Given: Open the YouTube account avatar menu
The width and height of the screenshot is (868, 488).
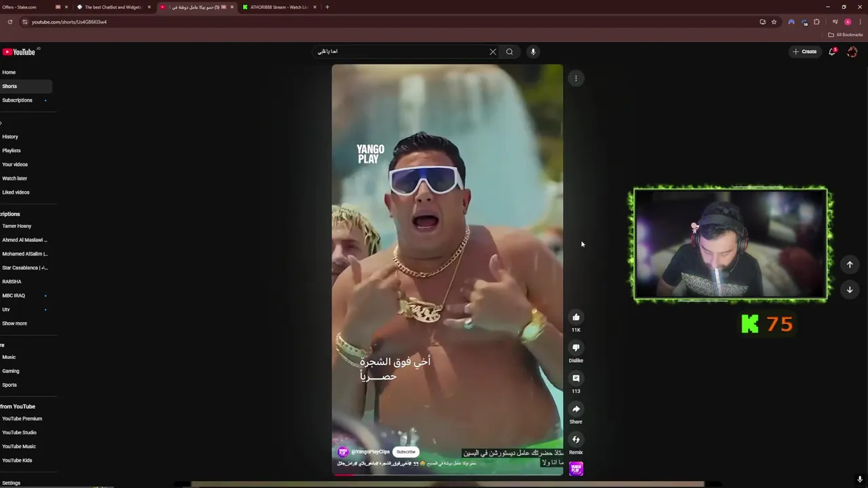Looking at the screenshot, I should pos(852,52).
